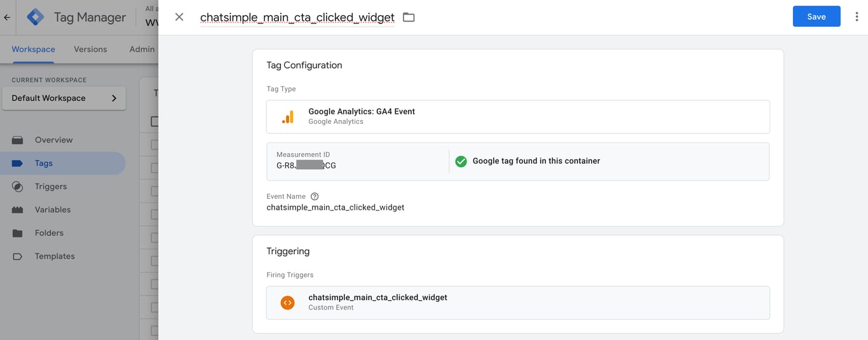Open Variables in the sidebar
This screenshot has height=340, width=868.
click(53, 210)
